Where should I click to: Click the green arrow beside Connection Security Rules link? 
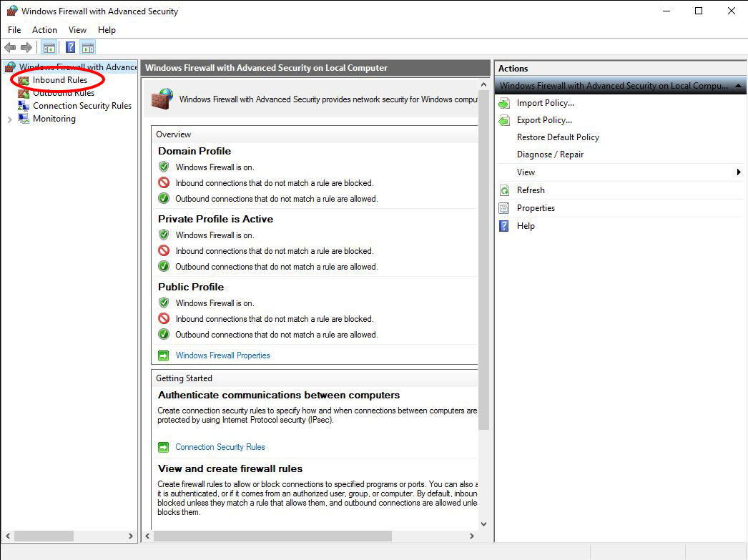click(163, 448)
